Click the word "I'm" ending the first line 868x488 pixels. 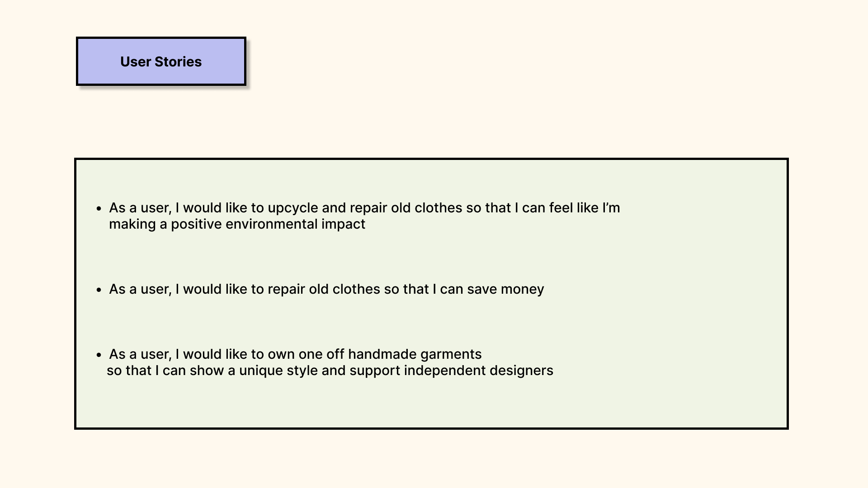(611, 208)
